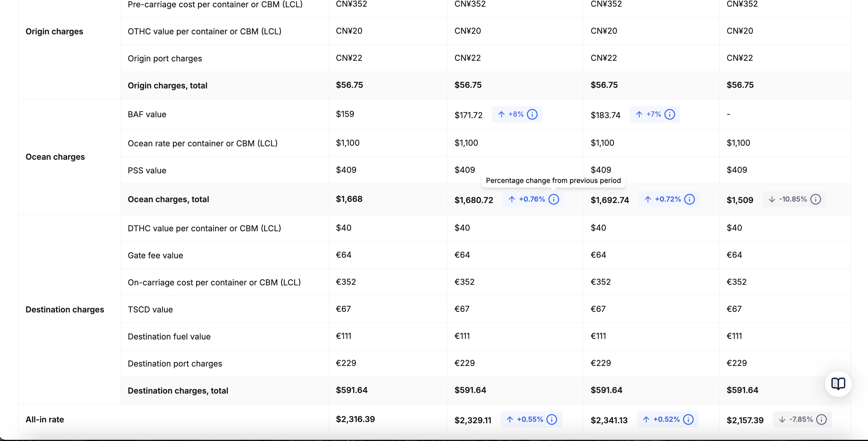The width and height of the screenshot is (868, 441).
Task: Open the floating book guide button
Action: click(838, 384)
